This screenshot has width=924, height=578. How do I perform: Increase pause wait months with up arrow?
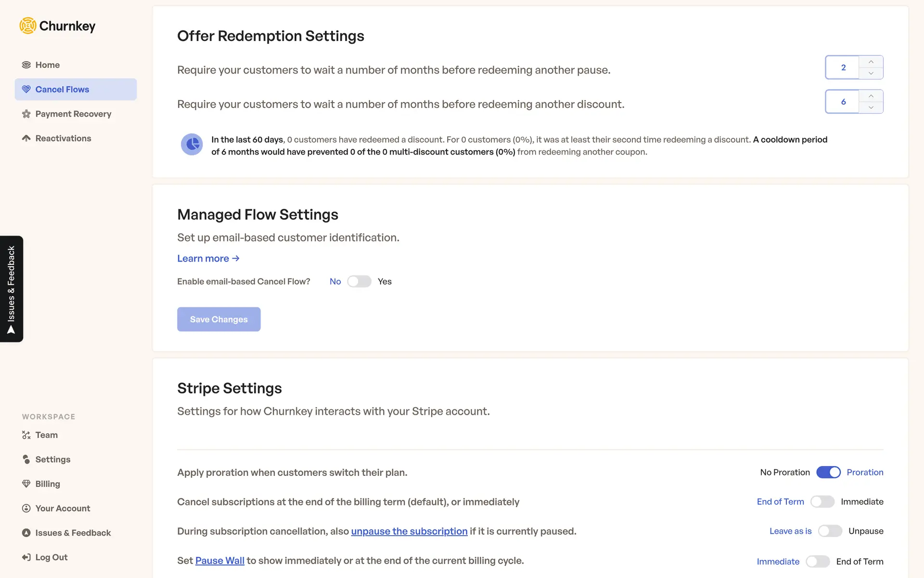point(871,62)
